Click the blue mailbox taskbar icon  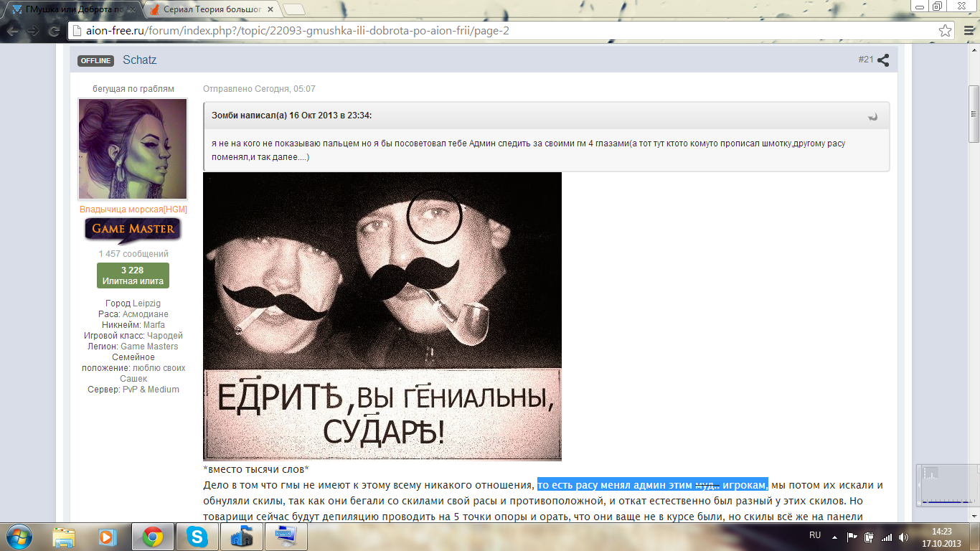(240, 537)
